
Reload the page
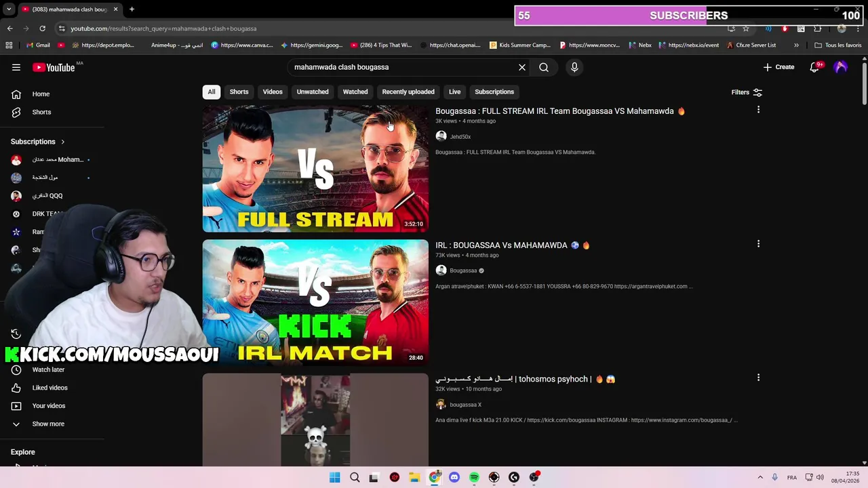click(x=42, y=28)
